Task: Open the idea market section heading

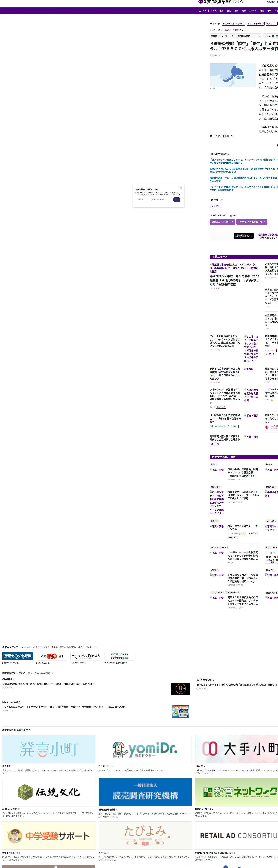Action: click(11, 702)
